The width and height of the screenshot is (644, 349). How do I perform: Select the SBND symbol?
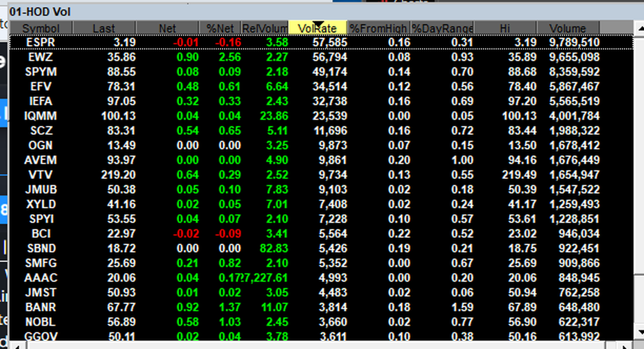point(41,248)
